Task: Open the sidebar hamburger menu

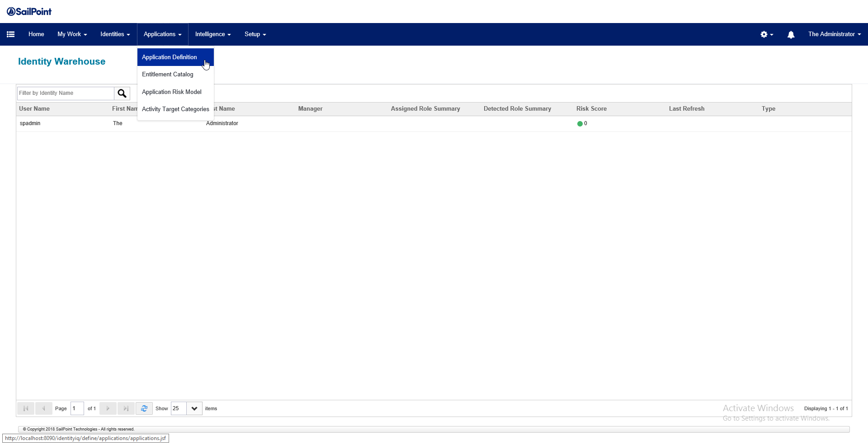Action: [x=10, y=34]
